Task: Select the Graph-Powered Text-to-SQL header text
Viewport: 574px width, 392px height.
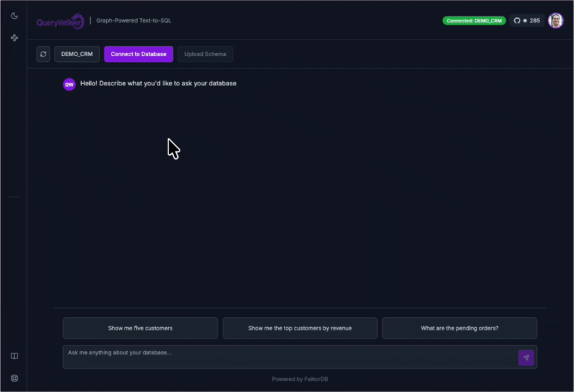Action: (133, 20)
